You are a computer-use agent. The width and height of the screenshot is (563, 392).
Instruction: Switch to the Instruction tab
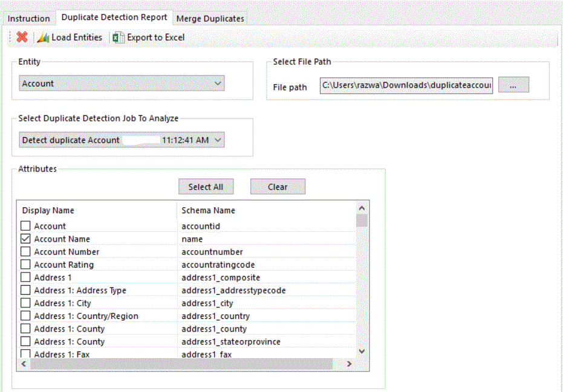click(28, 19)
